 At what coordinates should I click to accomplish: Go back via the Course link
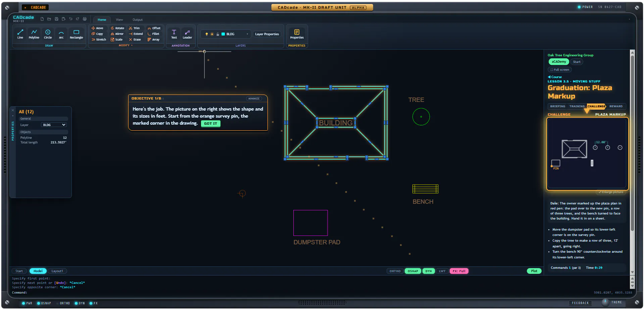555,77
